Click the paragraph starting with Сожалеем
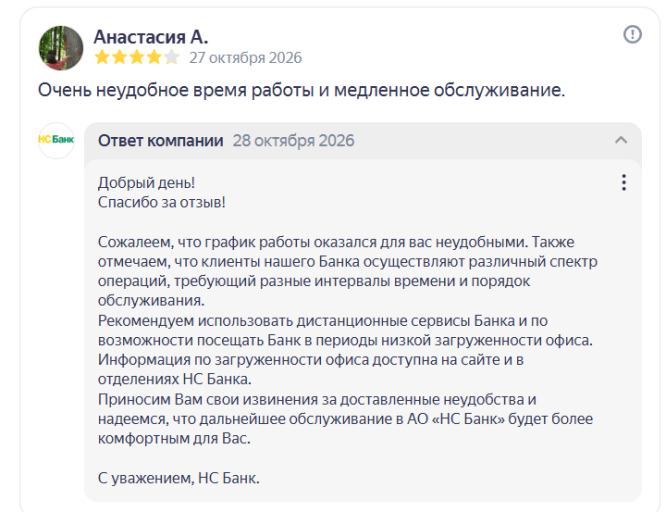The height and width of the screenshot is (512, 666). (347, 271)
